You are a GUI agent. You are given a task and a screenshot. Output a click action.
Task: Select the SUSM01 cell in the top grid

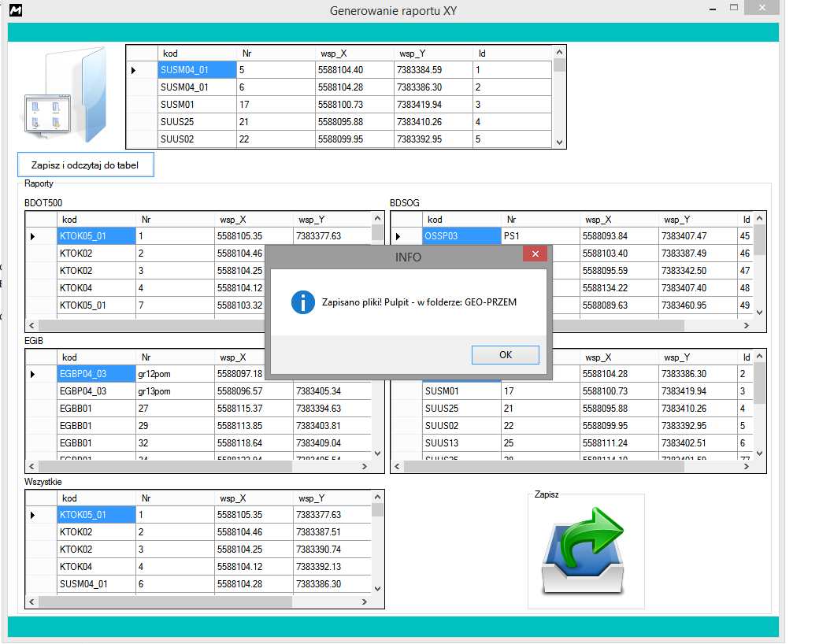pyautogui.click(x=197, y=105)
